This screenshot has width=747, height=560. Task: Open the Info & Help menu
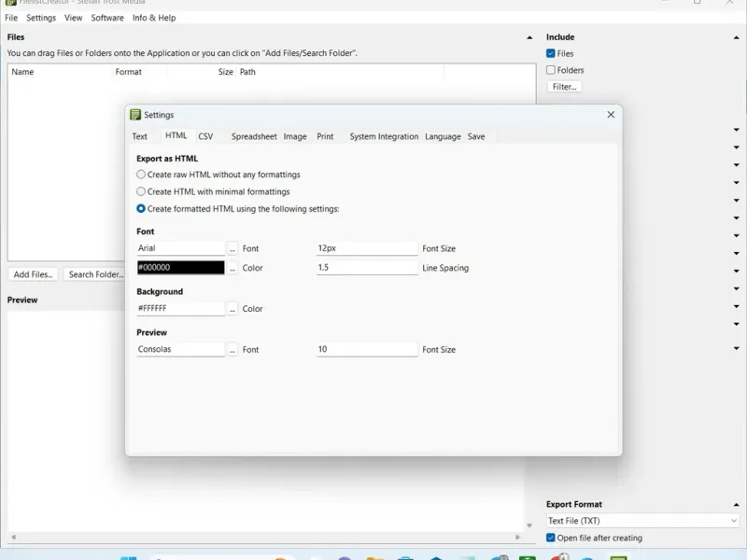pos(154,18)
